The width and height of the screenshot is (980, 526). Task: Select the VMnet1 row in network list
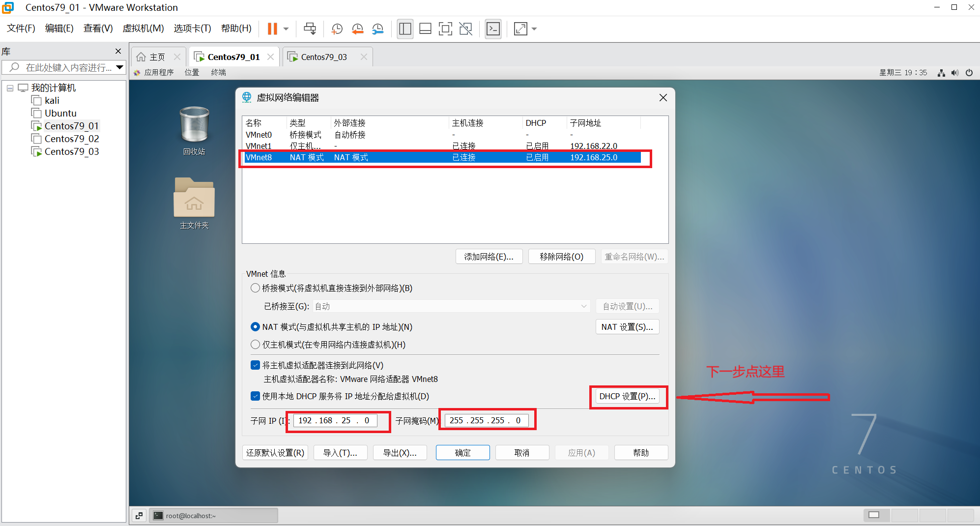(442, 146)
